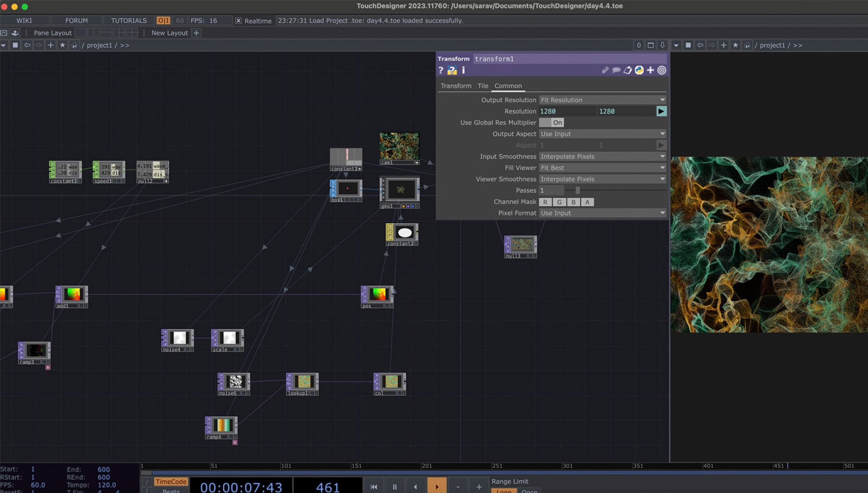868x493 pixels.
Task: Step forward one frame with plus button
Action: (x=479, y=487)
